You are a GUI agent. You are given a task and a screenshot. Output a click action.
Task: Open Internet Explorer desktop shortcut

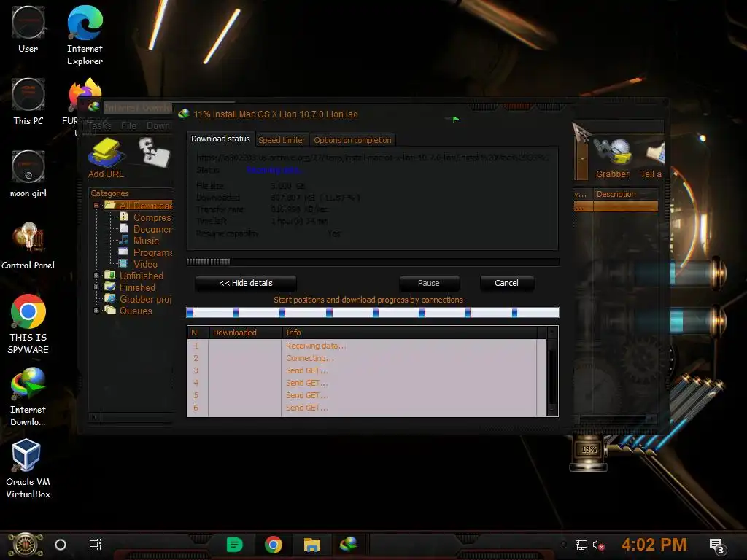[x=85, y=35]
